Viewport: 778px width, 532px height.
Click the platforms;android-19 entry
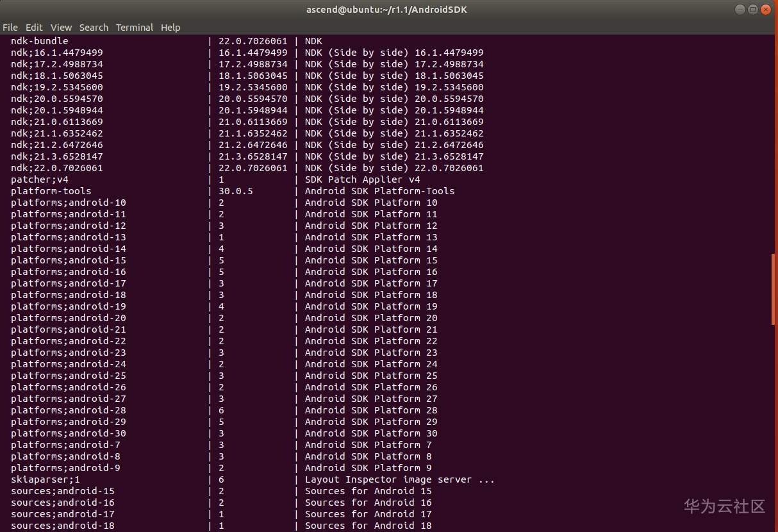69,306
